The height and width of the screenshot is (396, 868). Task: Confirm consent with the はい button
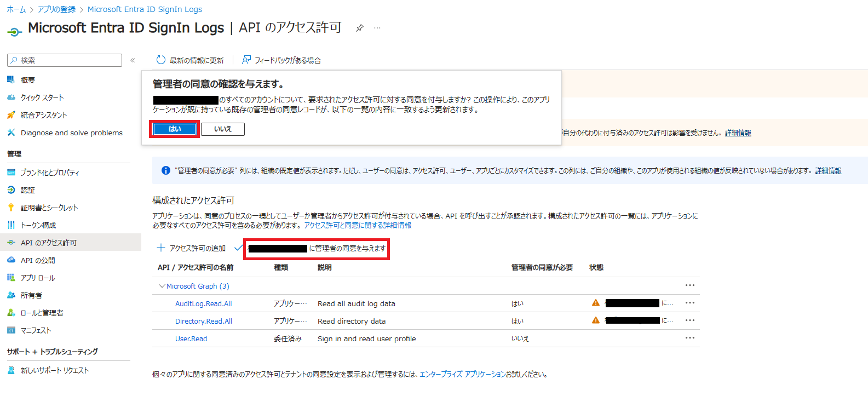tap(175, 129)
